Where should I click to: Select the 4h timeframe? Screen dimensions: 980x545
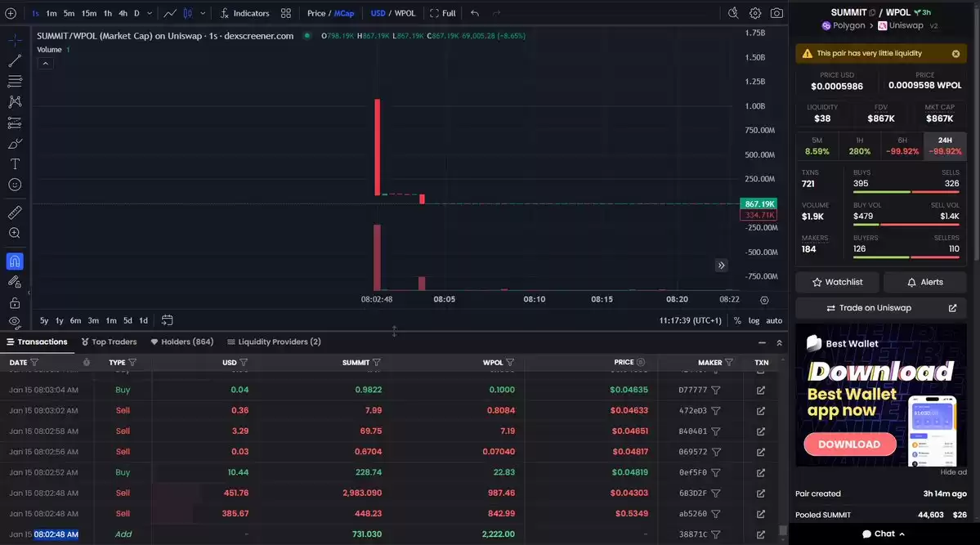(x=123, y=13)
